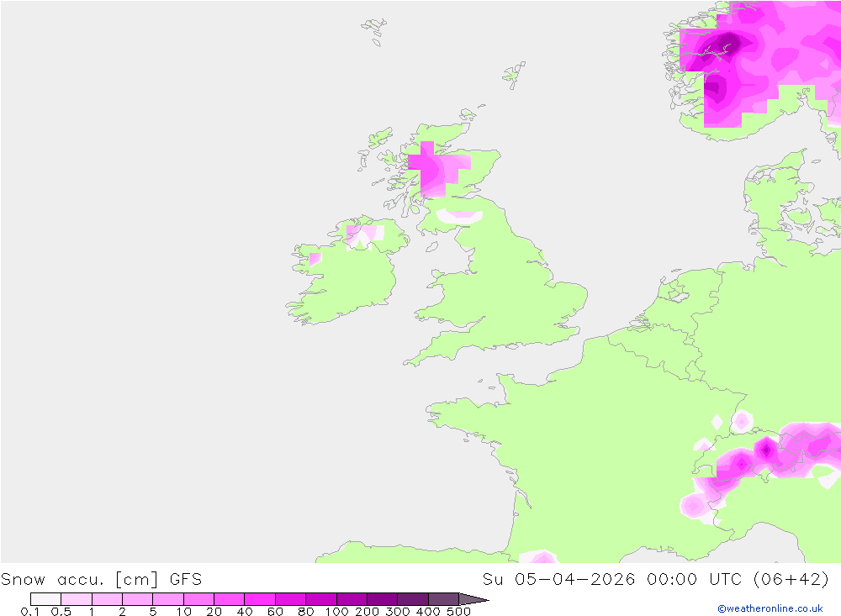The width and height of the screenshot is (841, 616).
Task: Click the 0.5–1 cm legend swatch
Action: point(77,599)
